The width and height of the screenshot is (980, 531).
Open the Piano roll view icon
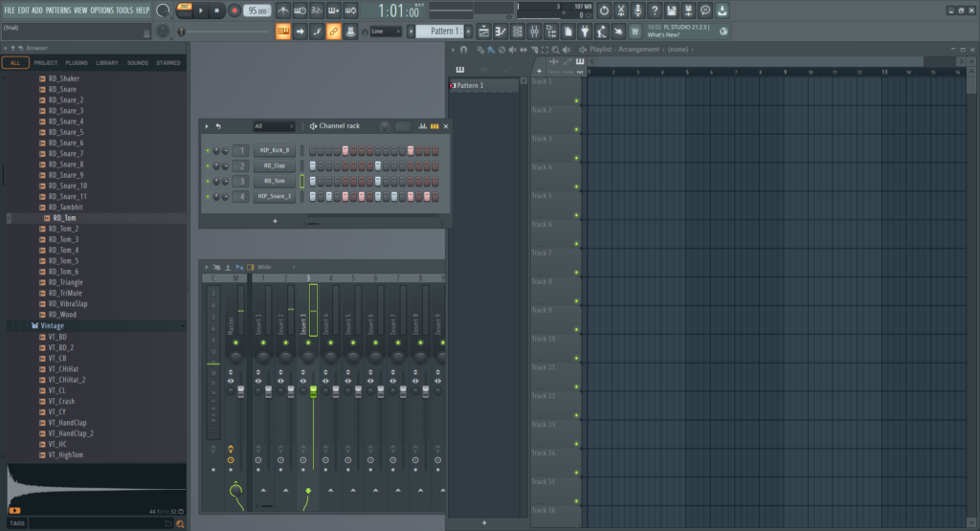click(x=501, y=32)
